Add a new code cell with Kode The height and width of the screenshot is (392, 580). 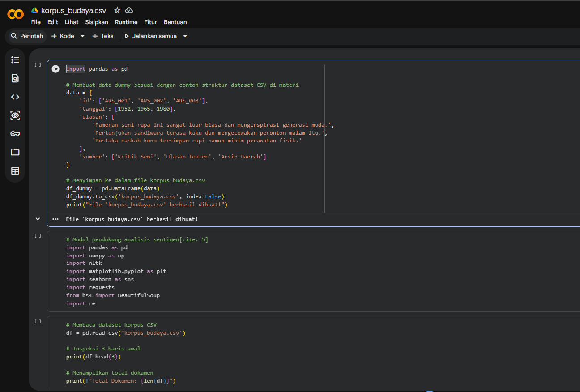pos(63,36)
